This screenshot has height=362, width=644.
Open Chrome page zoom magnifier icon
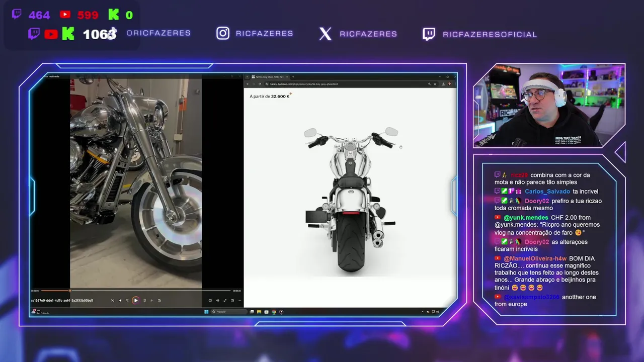coord(429,84)
